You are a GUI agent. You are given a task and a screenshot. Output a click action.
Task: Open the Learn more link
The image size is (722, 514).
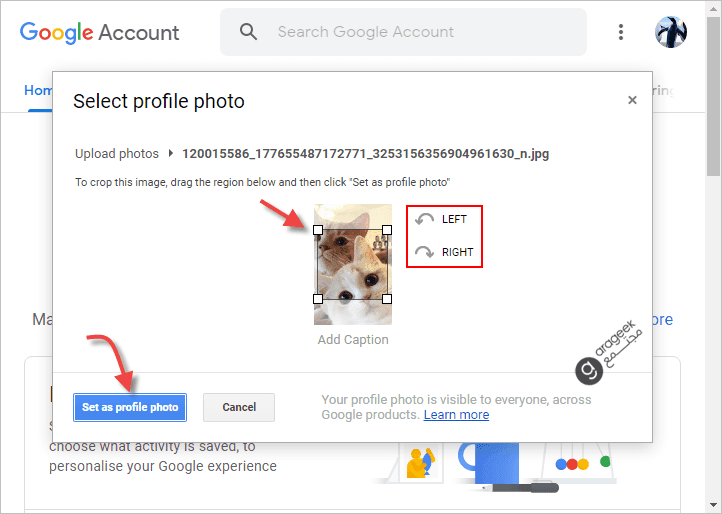(456, 415)
